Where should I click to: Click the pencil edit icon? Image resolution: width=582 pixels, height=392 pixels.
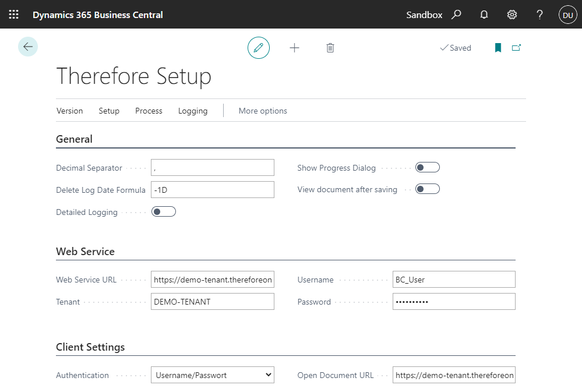click(259, 48)
